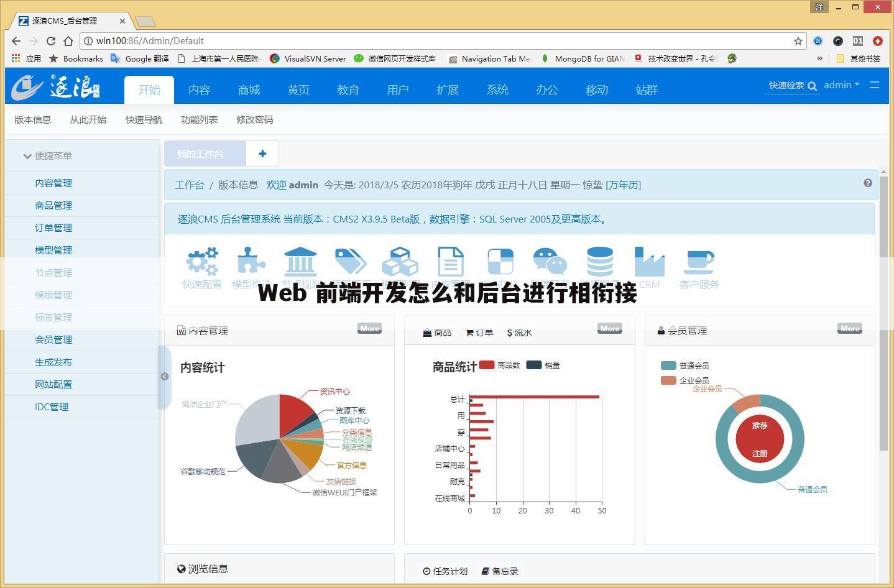Toggle the 普通会员 legend swatch
Screen dimensions: 894x588
click(668, 365)
